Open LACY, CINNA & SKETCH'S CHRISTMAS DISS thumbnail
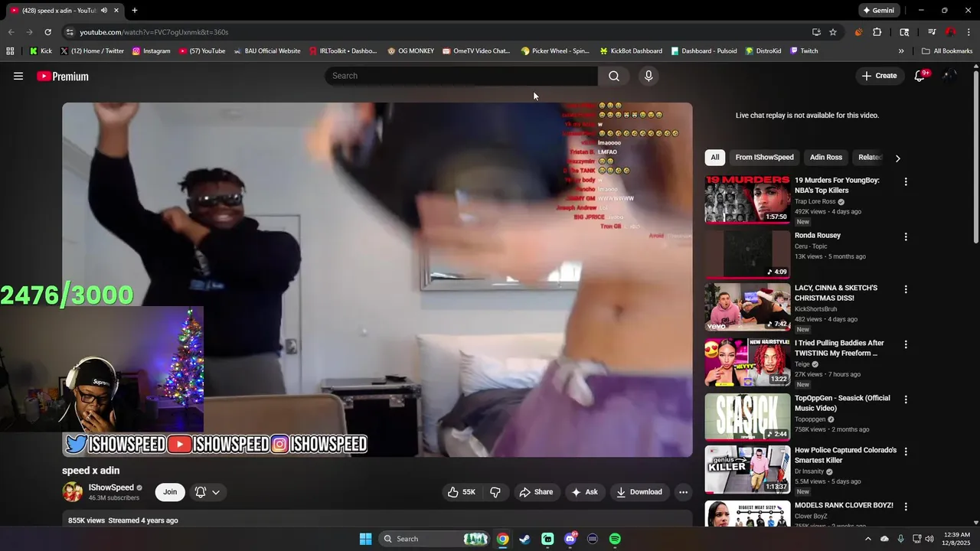 747,307
